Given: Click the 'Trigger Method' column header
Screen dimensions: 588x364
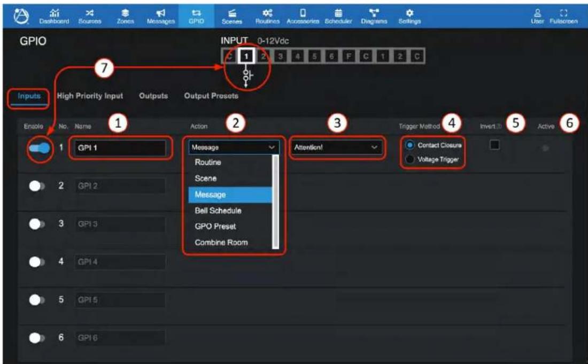Looking at the screenshot, I should (419, 126).
